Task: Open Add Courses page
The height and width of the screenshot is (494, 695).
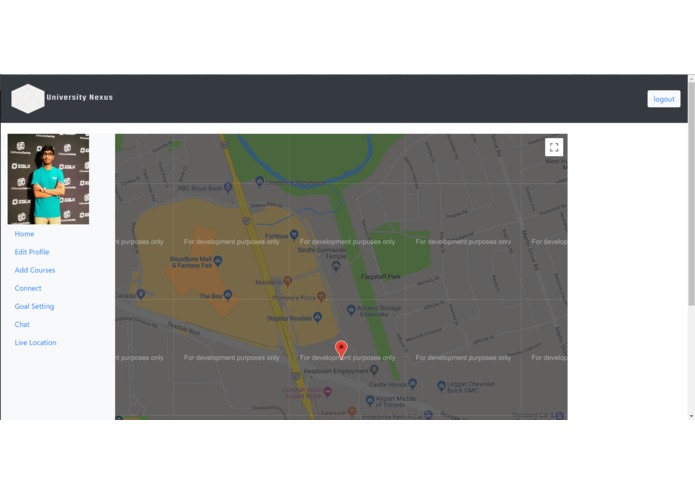Action: (35, 270)
